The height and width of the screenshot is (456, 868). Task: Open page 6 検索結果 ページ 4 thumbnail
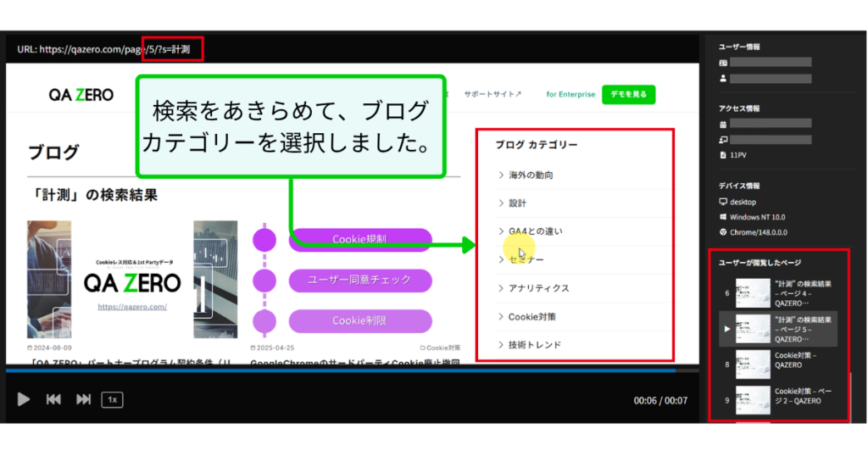753,293
